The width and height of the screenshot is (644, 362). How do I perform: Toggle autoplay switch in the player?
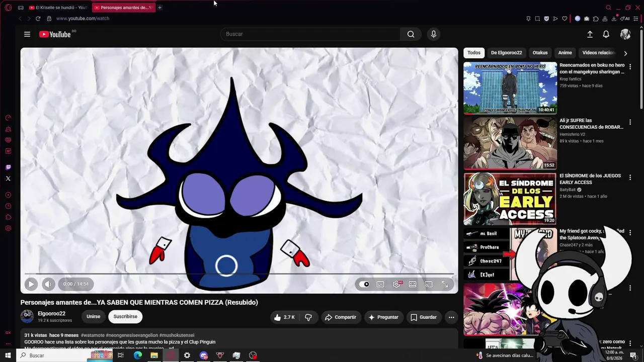tap(364, 284)
